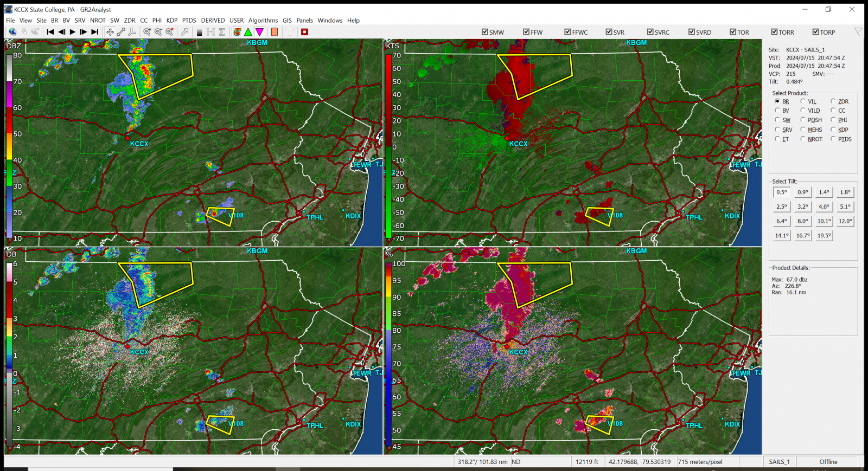Select the NROT product radio button
The height and width of the screenshot is (471, 868).
tap(803, 139)
